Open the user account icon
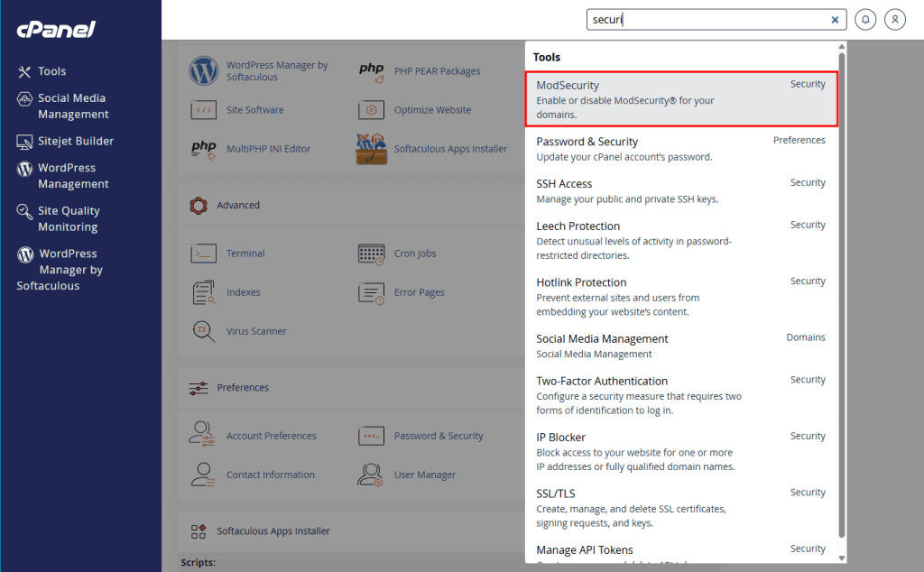Viewport: 924px width, 572px height. coord(894,20)
